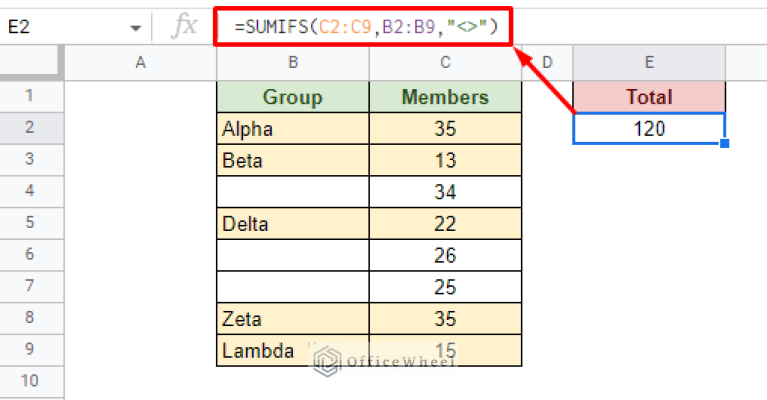Select column A header
The height and width of the screenshot is (400, 767).
pos(140,63)
